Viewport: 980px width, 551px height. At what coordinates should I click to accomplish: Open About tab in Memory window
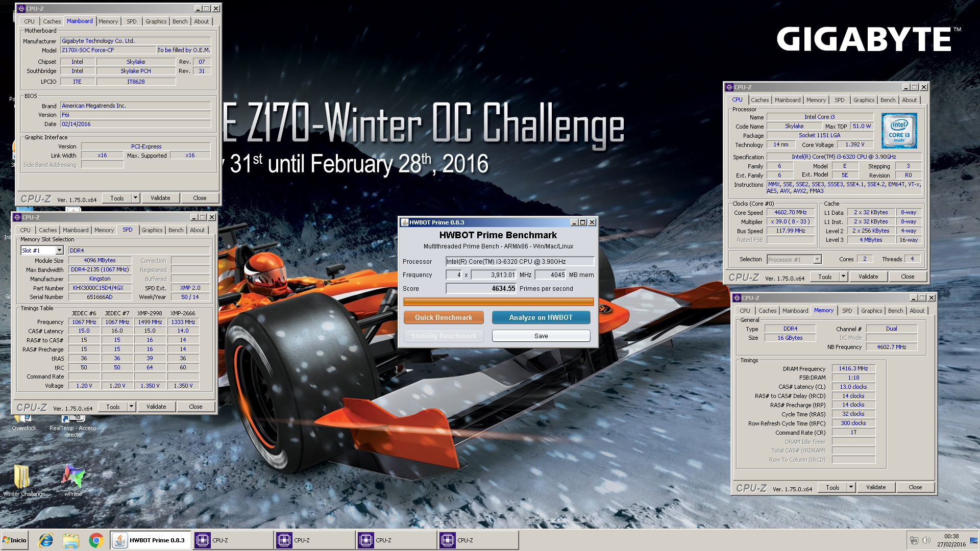(917, 311)
